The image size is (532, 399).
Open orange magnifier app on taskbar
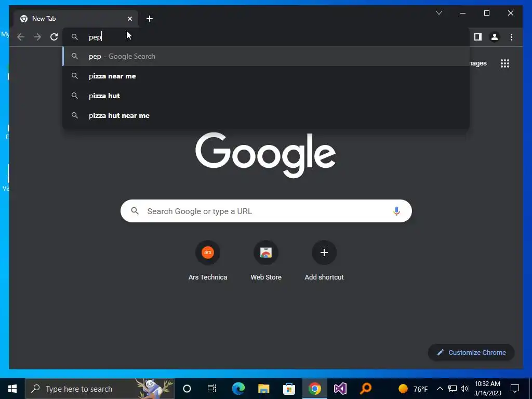365,389
